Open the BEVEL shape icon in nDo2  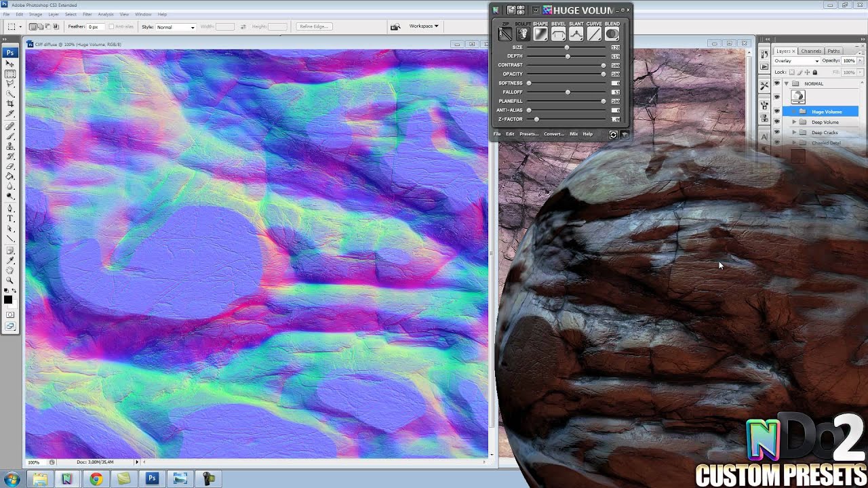pos(558,34)
